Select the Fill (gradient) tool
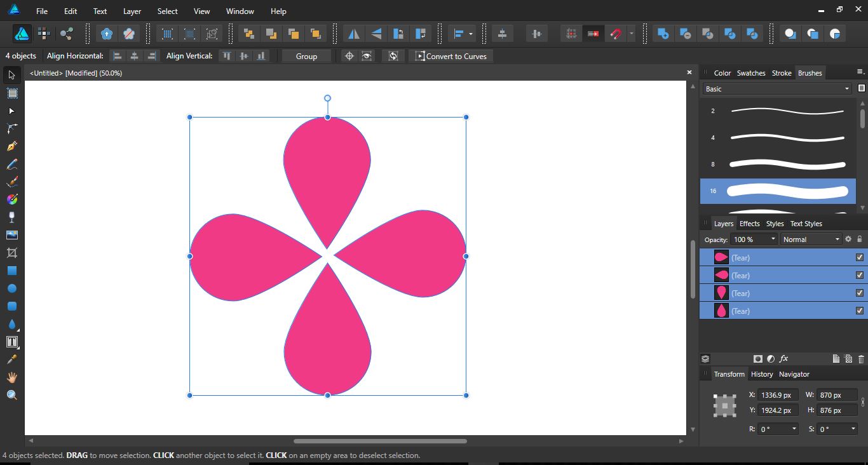Viewport: 868px width, 465px height. point(11,199)
